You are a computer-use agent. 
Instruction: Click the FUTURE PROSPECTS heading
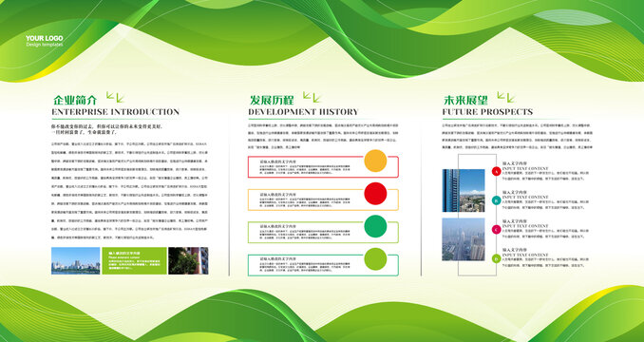[487, 112]
